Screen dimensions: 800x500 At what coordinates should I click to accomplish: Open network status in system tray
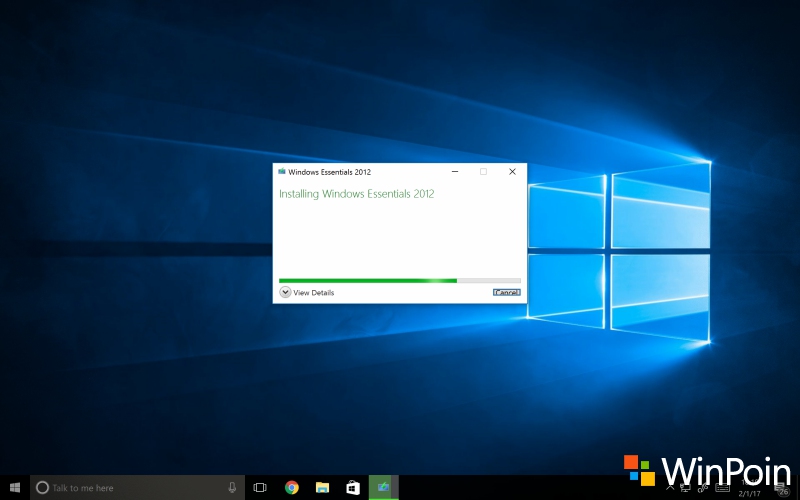(685, 488)
